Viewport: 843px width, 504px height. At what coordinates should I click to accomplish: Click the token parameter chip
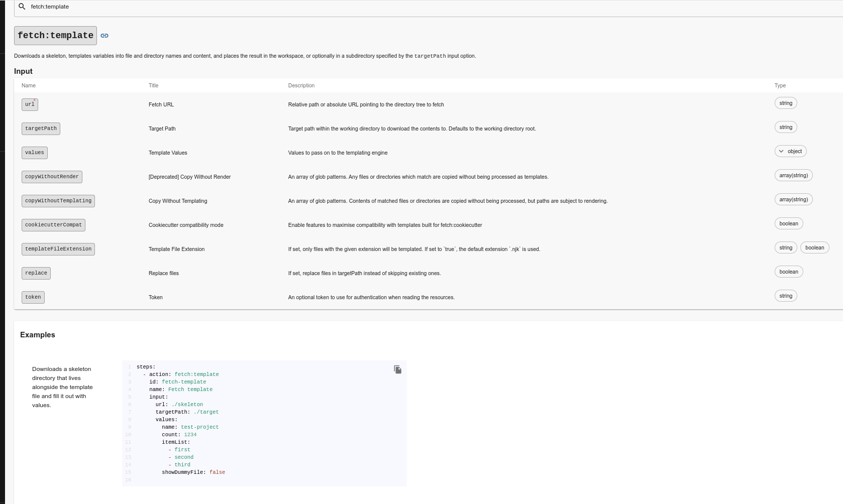(33, 297)
